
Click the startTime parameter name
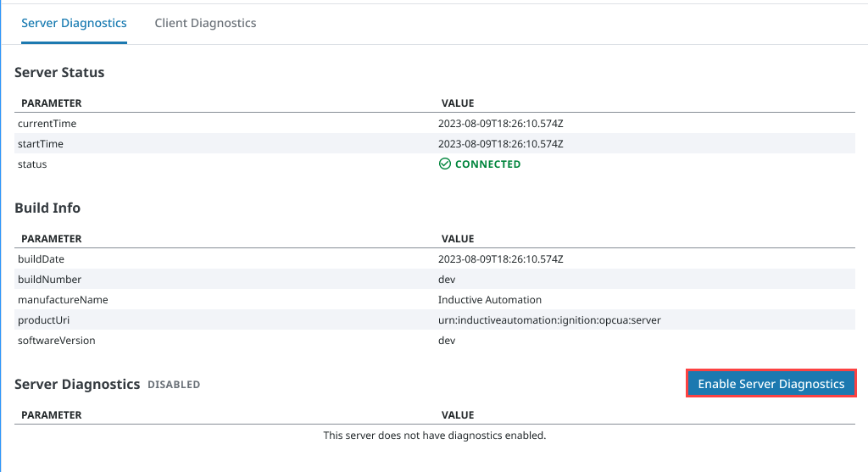coord(41,144)
